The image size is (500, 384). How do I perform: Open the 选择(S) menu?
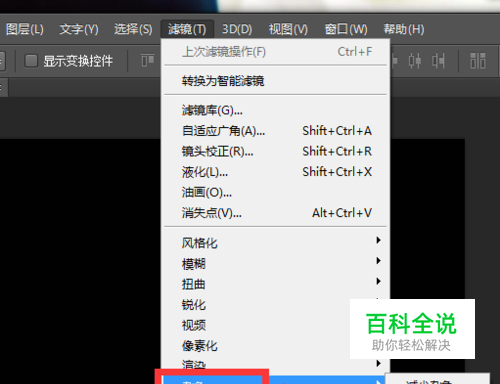[133, 29]
